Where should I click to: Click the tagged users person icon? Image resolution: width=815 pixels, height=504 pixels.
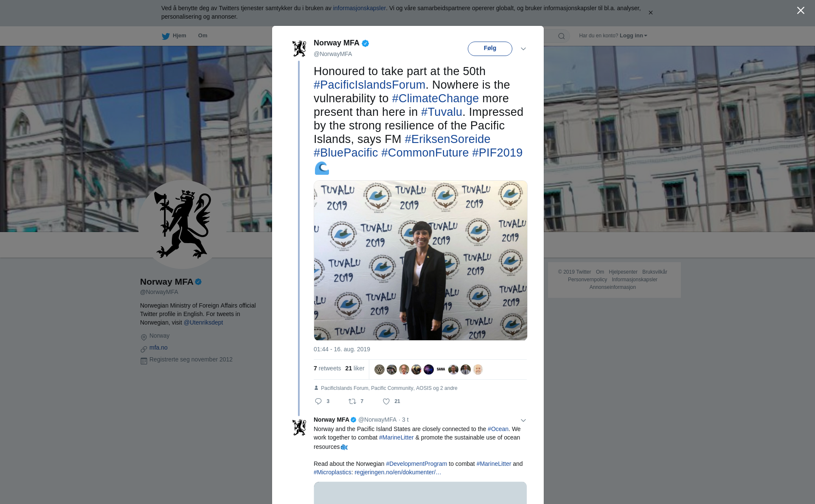pos(316,388)
